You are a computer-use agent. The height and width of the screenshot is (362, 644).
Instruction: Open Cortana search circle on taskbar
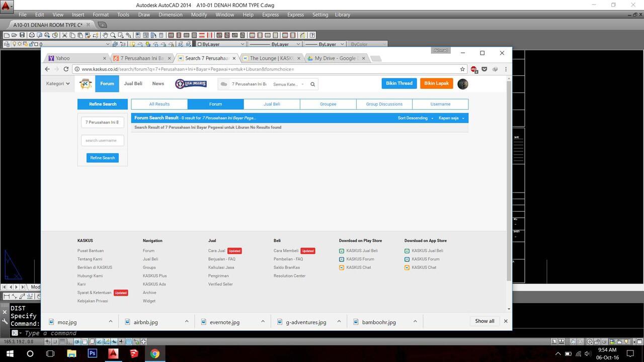30,353
